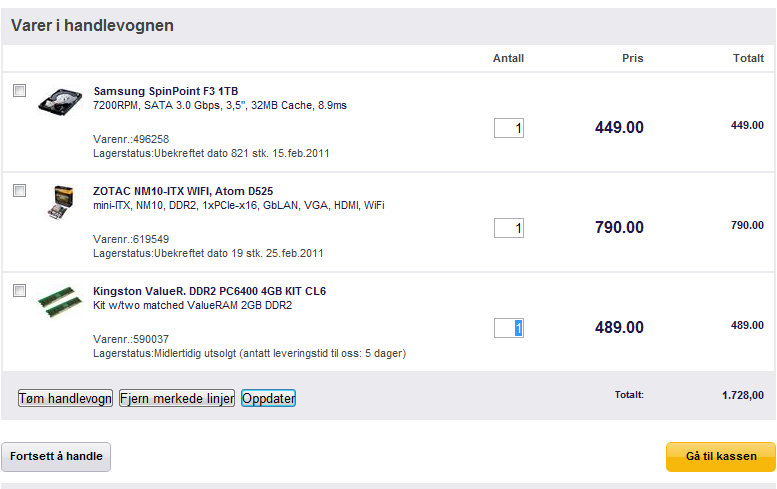Image resolution: width=777 pixels, height=489 pixels.
Task: Open the ZOTAC motherboard product image
Action: click(x=61, y=202)
